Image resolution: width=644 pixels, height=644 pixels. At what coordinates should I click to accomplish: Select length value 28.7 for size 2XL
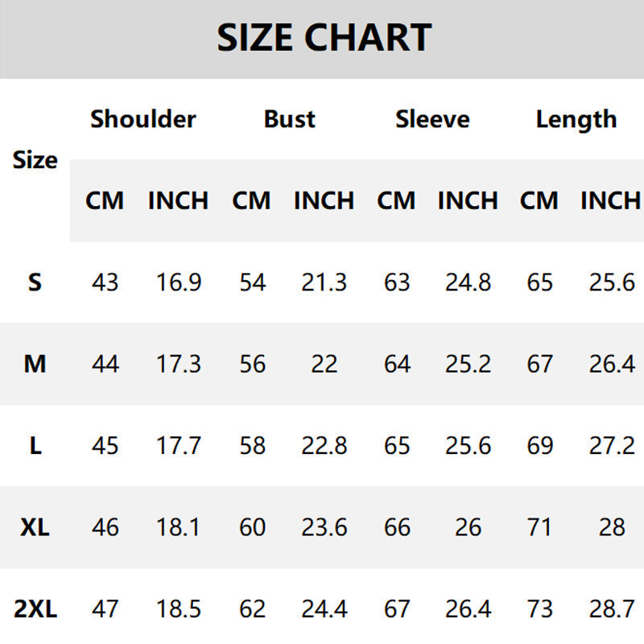[x=612, y=609]
